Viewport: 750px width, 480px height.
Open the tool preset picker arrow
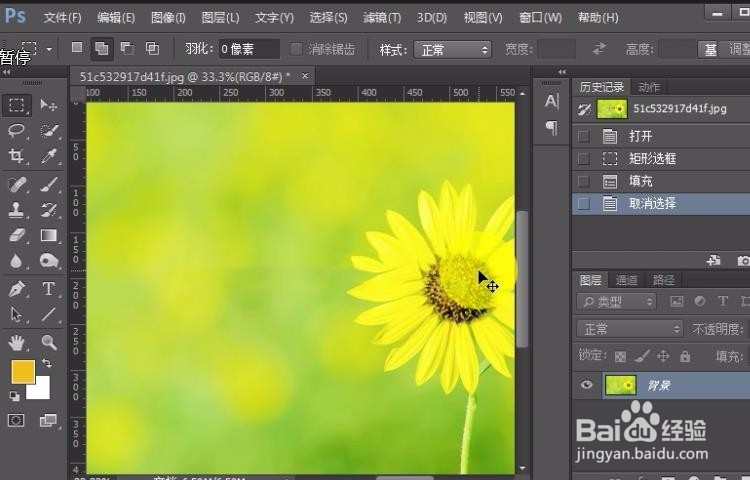click(x=49, y=49)
